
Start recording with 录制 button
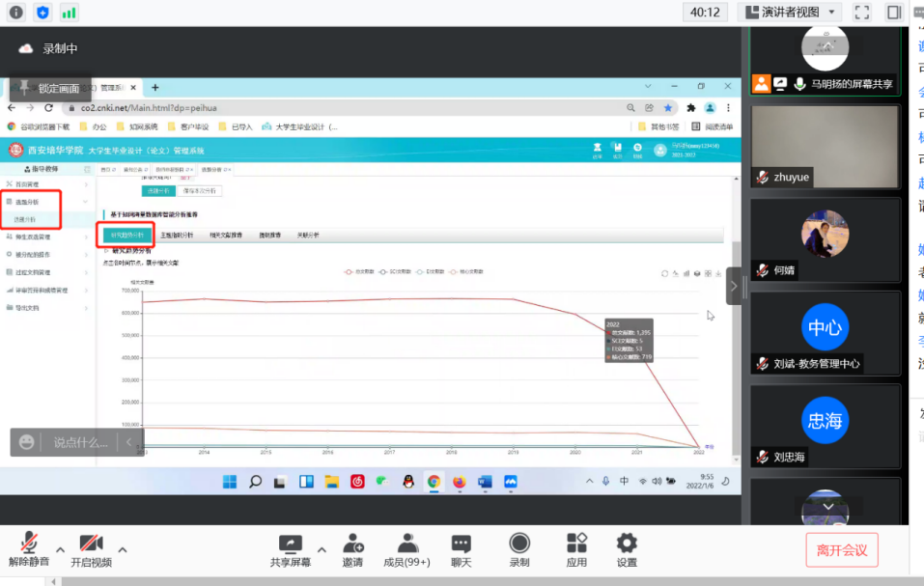click(x=519, y=549)
